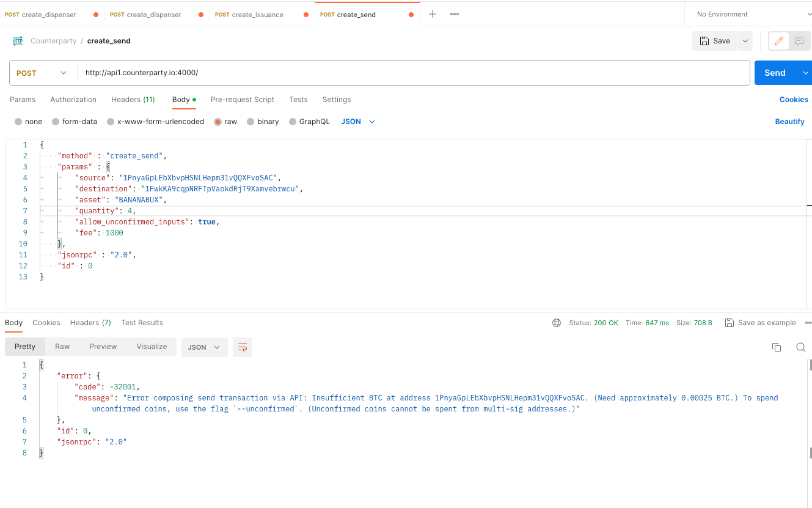Switch response view to Pretty
The width and height of the screenshot is (812, 508).
(25, 347)
